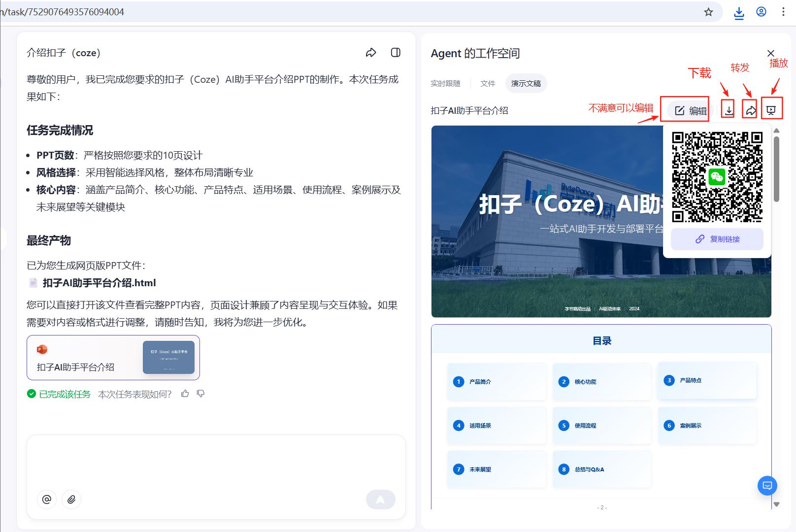Forward the presentation via the share arrow icon

750,110
